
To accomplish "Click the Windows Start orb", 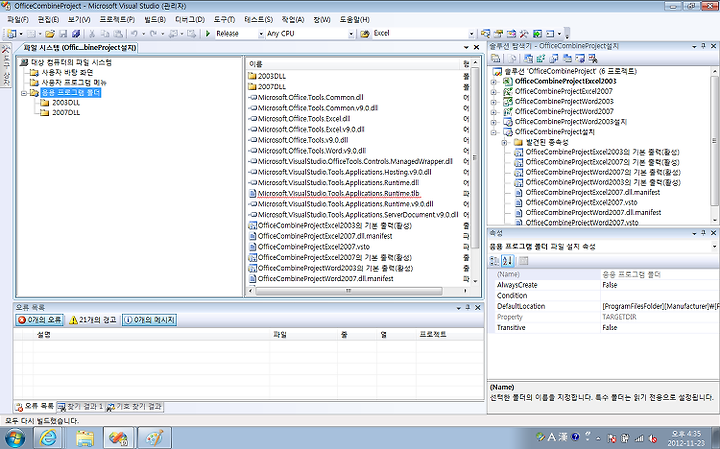I will (14, 438).
